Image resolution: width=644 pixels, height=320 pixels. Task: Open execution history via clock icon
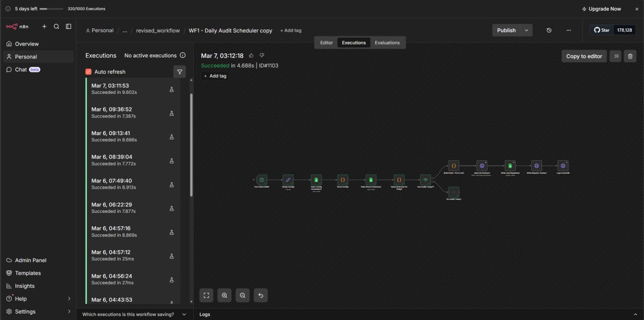coord(548,31)
